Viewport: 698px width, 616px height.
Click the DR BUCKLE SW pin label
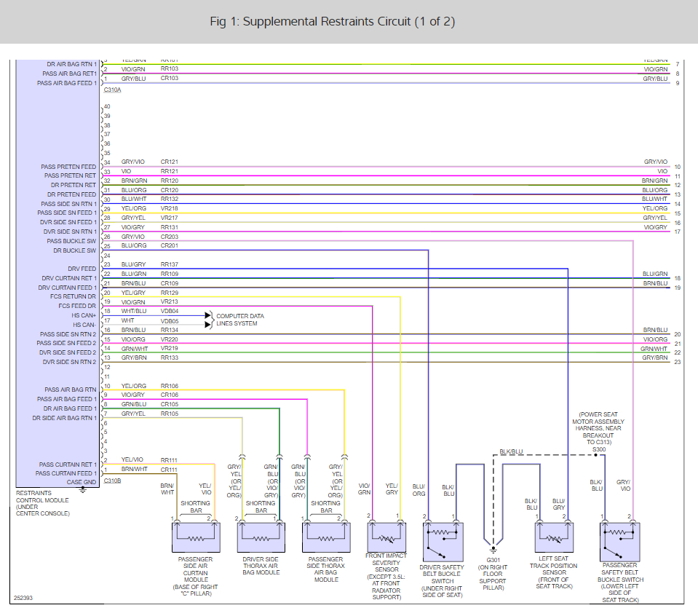click(74, 250)
